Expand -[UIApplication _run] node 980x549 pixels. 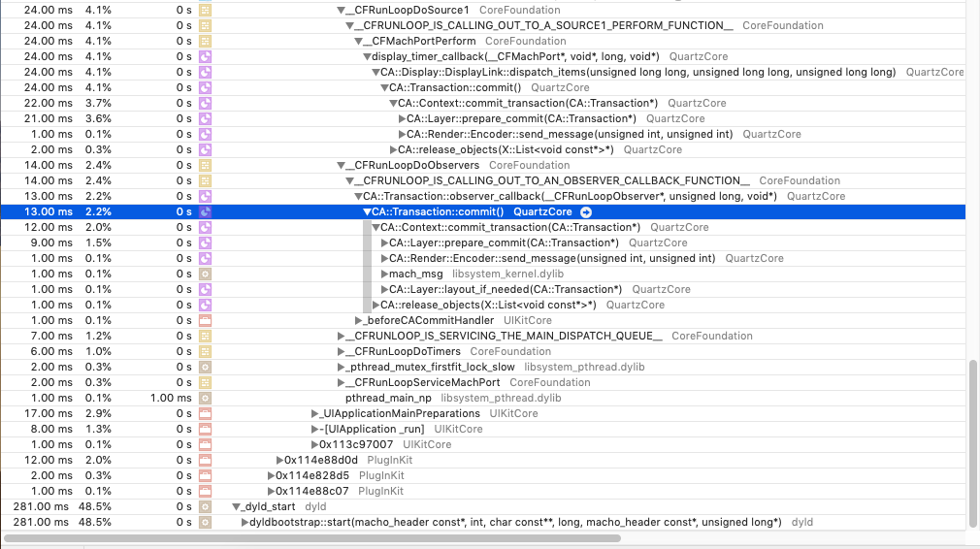[314, 430]
